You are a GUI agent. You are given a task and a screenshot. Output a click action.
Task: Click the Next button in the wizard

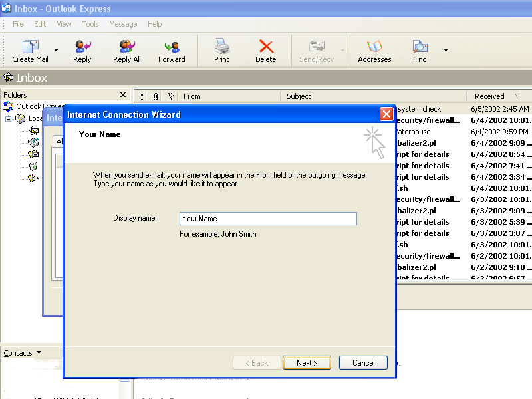pos(307,363)
